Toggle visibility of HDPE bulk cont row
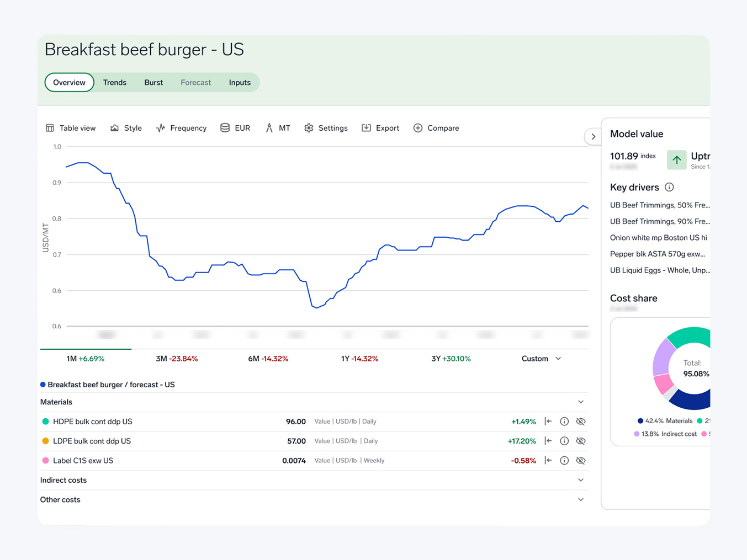Image resolution: width=747 pixels, height=560 pixels. click(x=580, y=422)
